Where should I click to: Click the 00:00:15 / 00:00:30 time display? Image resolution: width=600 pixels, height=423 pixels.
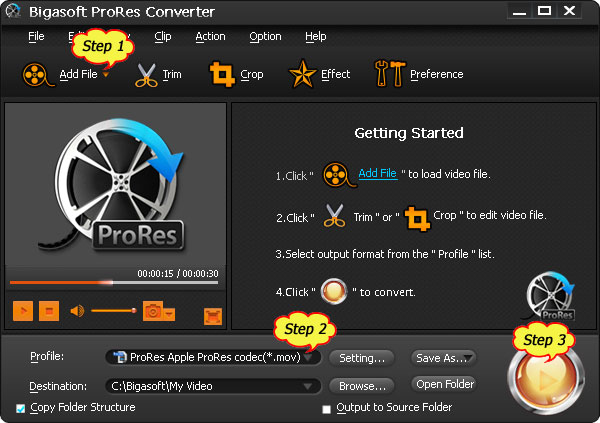[x=178, y=274]
